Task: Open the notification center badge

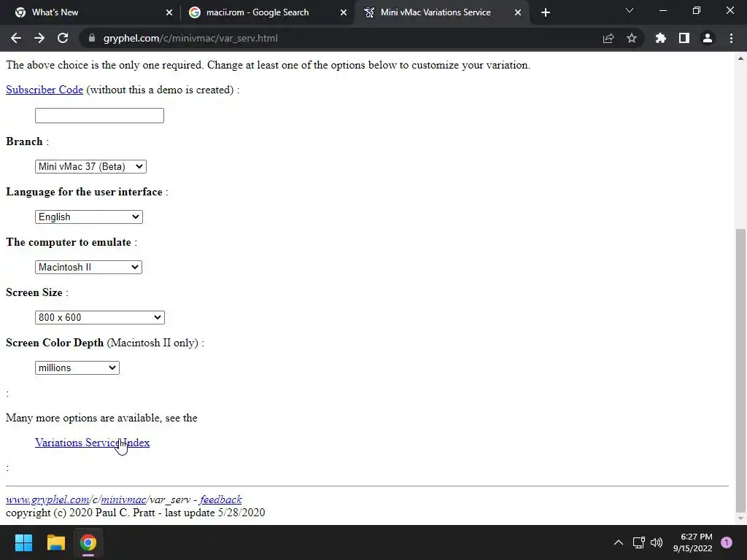Action: [x=727, y=542]
